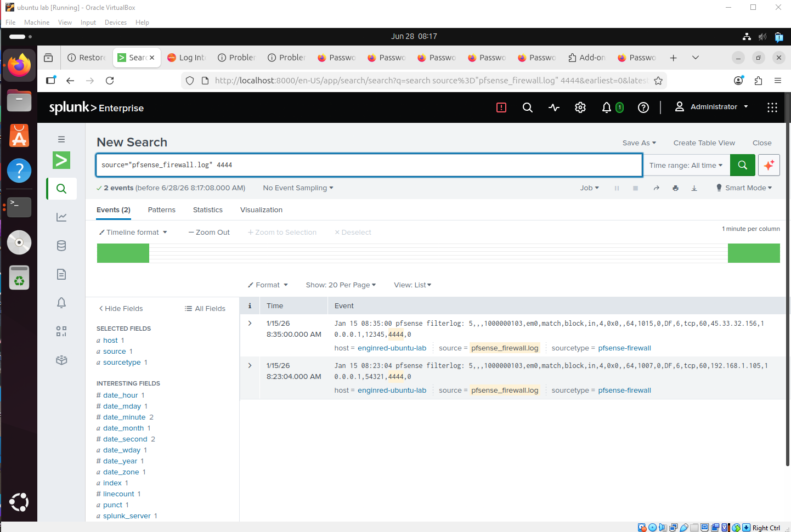791x532 pixels.
Task: Select the Events (2) tab
Action: [114, 210]
